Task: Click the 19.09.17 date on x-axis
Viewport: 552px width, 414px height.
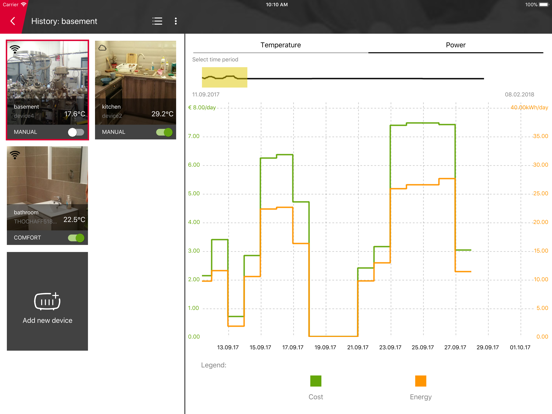Action: (x=325, y=347)
